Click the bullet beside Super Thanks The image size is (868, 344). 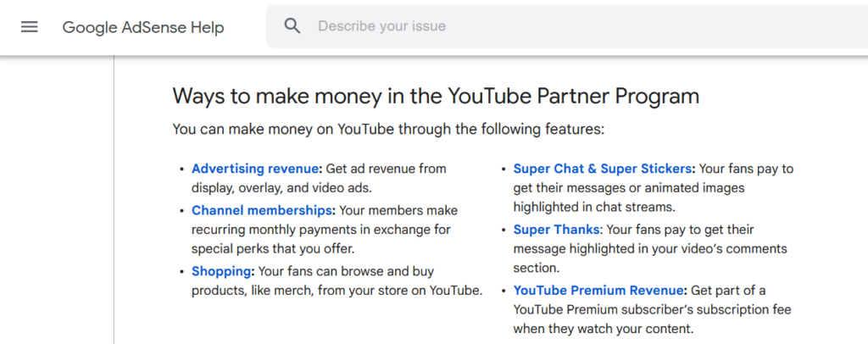504,230
